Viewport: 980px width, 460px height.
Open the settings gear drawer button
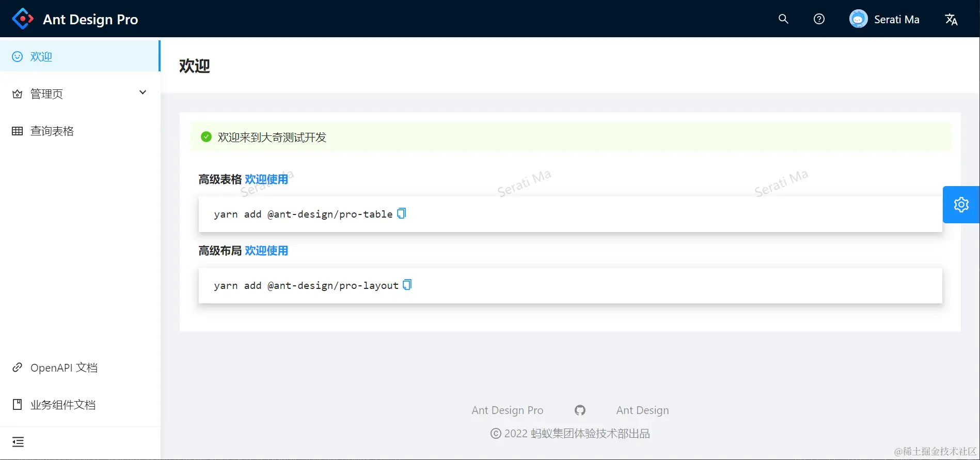tap(961, 205)
